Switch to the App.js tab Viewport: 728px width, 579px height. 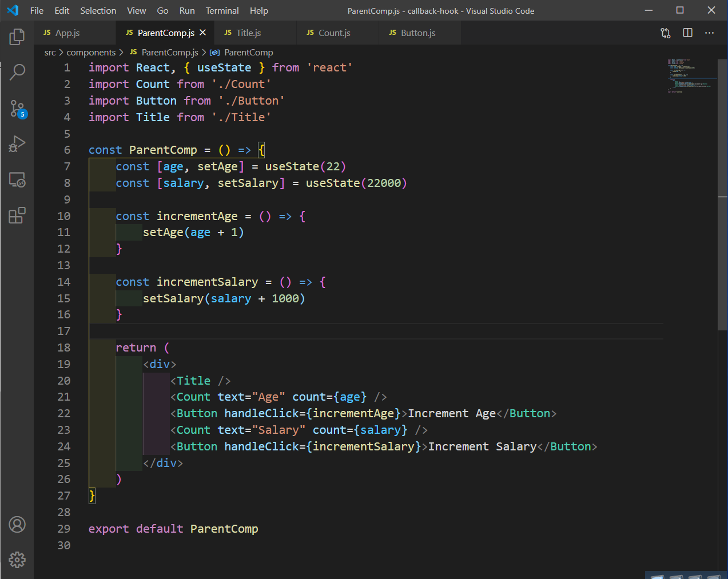click(74, 33)
